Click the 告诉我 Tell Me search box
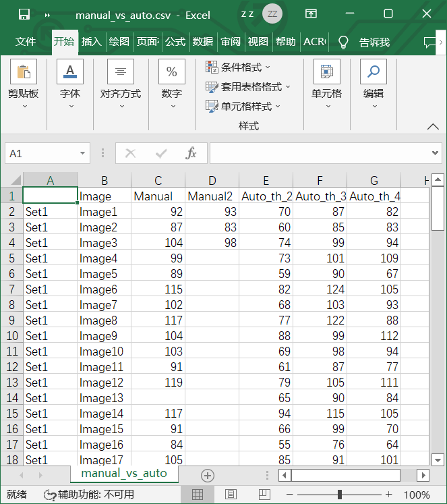The width and height of the screenshot is (447, 504). tap(374, 42)
